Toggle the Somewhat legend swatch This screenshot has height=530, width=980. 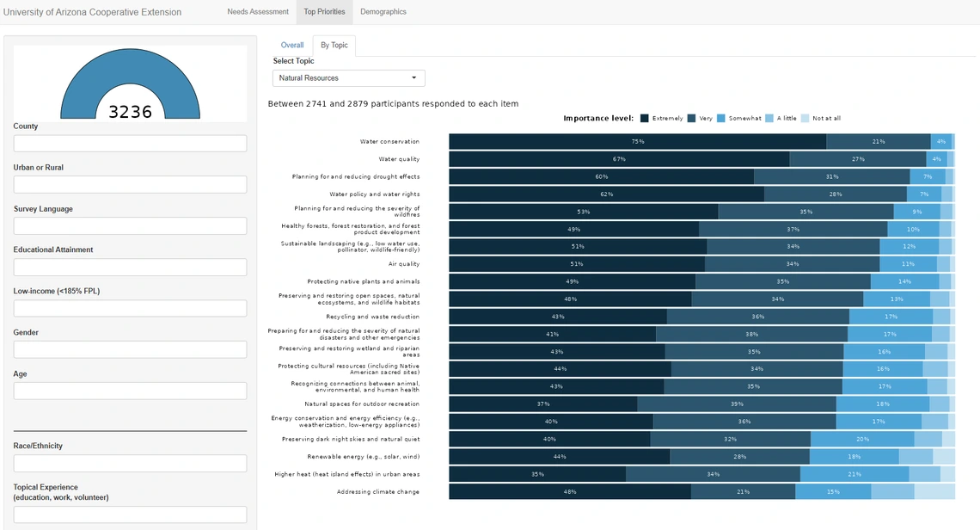[x=720, y=118]
